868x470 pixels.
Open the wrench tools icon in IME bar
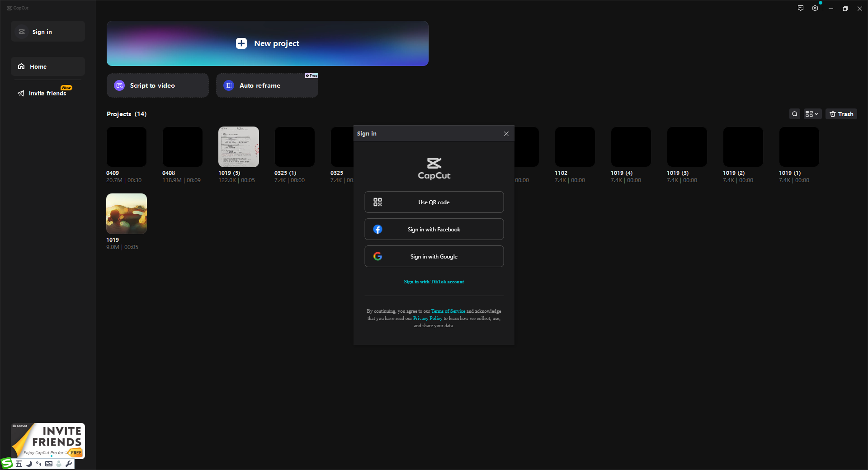pyautogui.click(x=69, y=464)
